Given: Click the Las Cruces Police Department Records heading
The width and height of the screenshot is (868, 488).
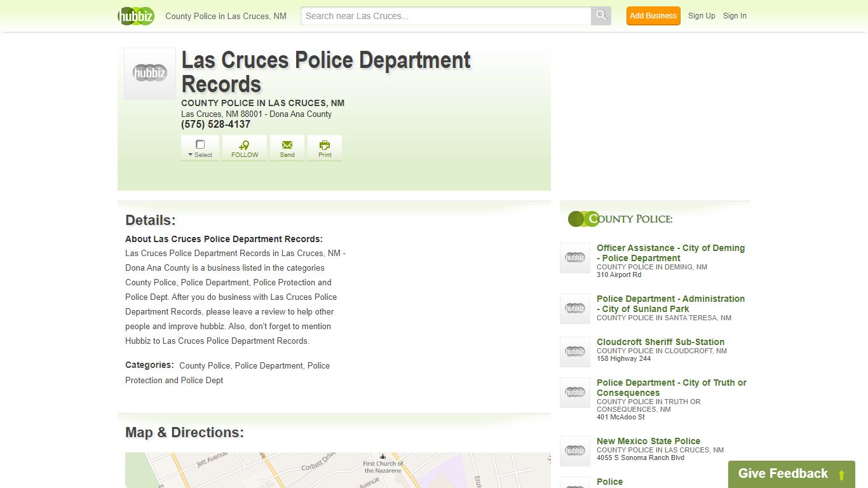Looking at the screenshot, I should [x=326, y=72].
